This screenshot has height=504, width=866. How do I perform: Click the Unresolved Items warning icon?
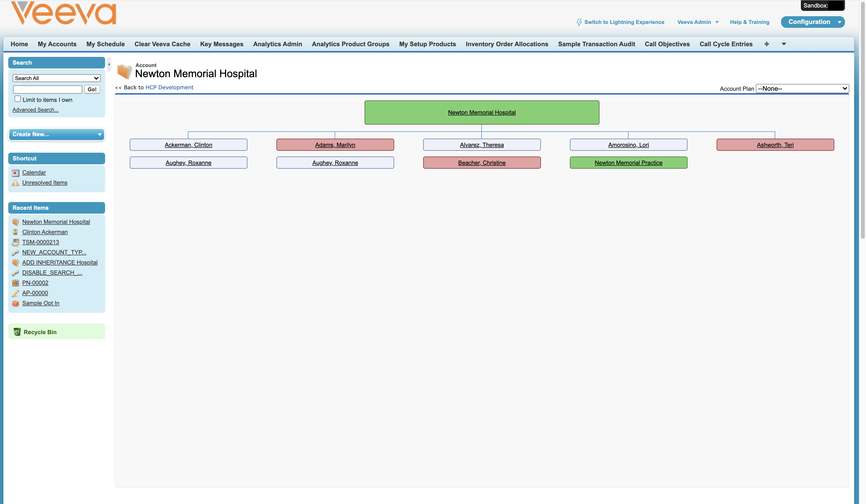click(15, 183)
